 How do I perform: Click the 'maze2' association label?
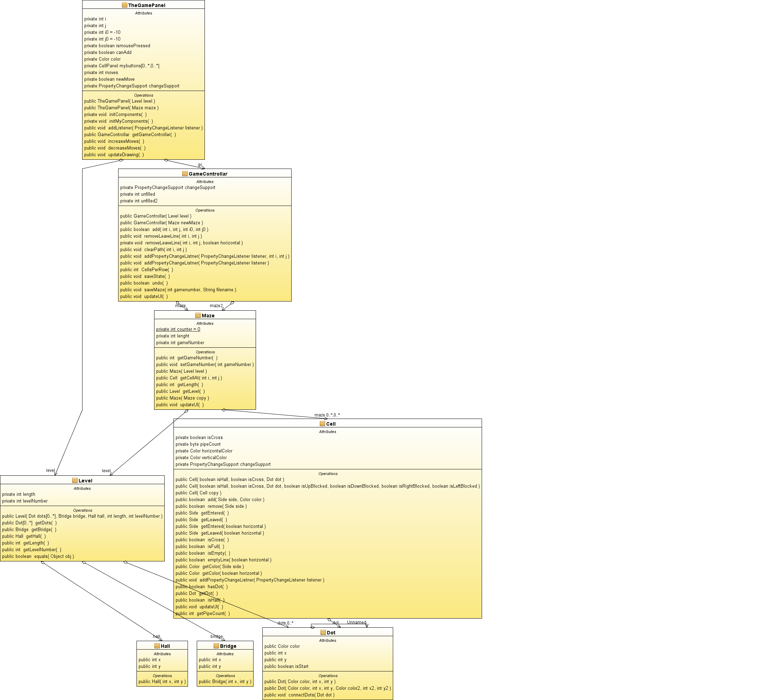216,306
